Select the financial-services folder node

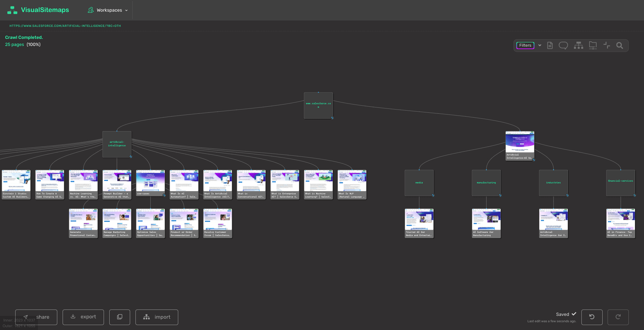coord(621,183)
